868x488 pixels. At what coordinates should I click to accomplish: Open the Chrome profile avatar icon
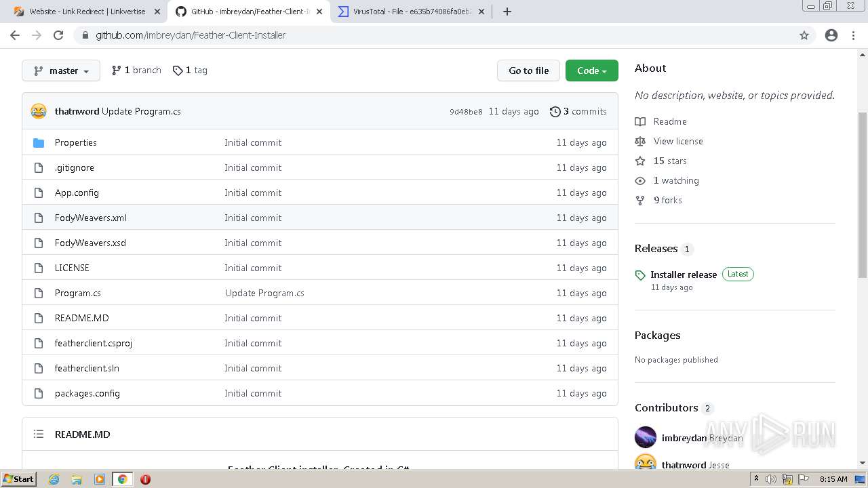point(831,35)
